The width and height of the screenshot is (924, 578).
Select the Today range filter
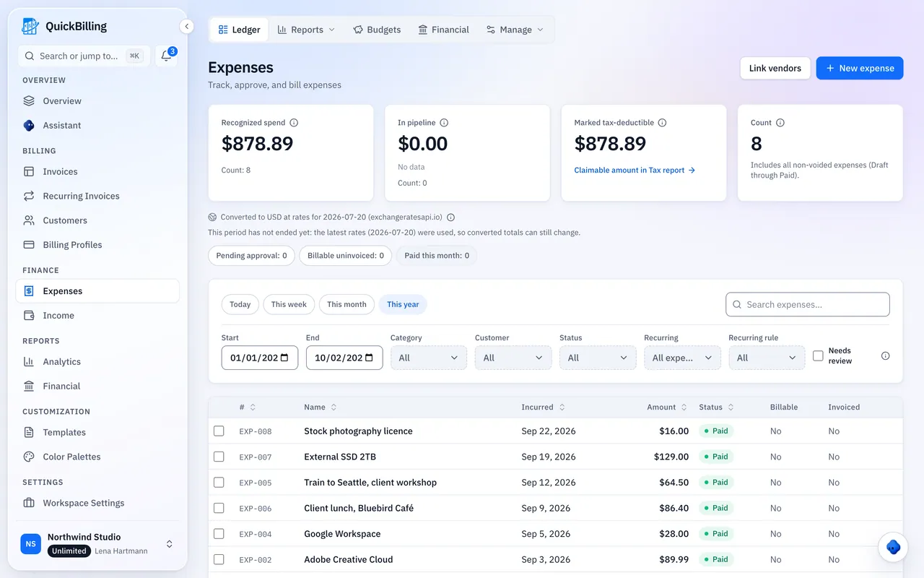[x=240, y=304]
